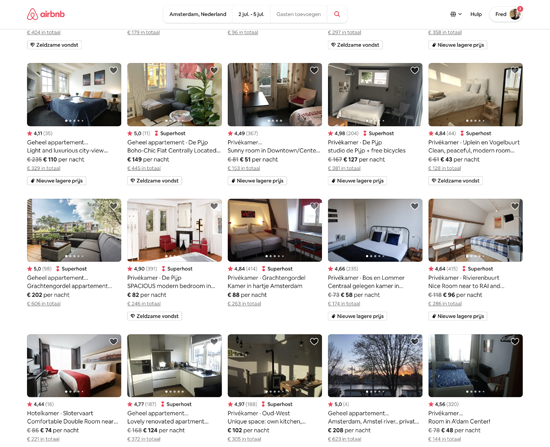
Task: Click the heart on Grachtengordel terrace listing
Action: [113, 206]
